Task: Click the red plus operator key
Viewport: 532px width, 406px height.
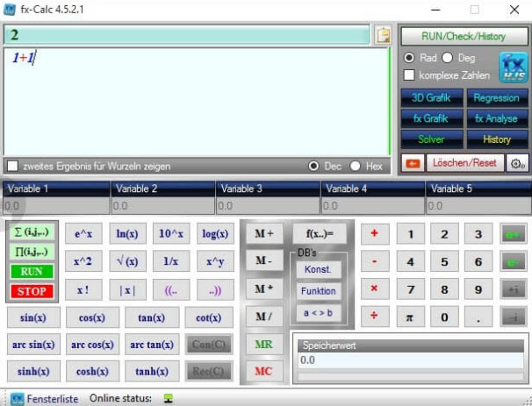Action: coord(375,233)
